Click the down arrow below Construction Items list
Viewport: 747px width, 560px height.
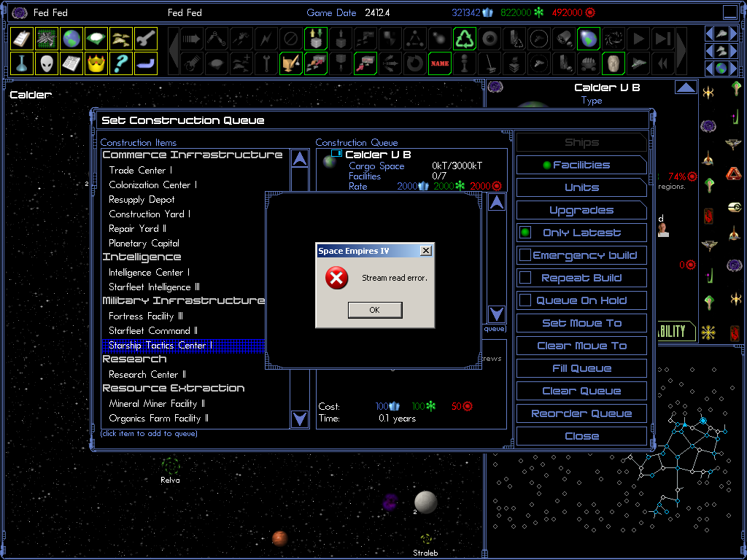click(x=300, y=419)
